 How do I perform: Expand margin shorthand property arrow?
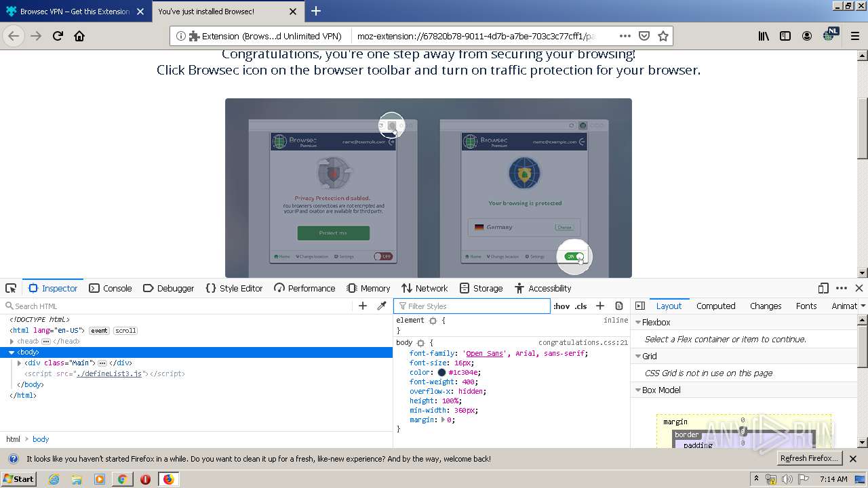coord(443,420)
